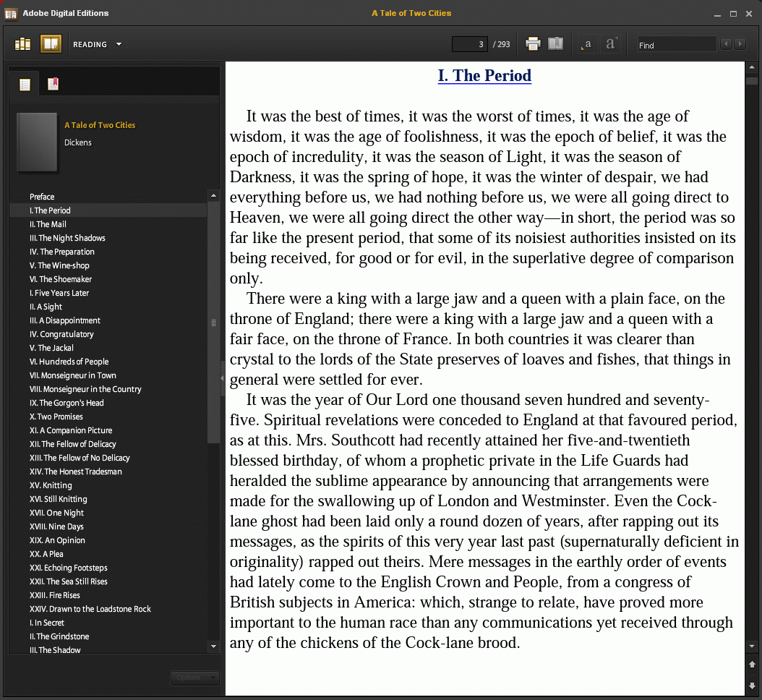762x700 pixels.
Task: Click the page scrollbar up arrow
Action: [752, 67]
